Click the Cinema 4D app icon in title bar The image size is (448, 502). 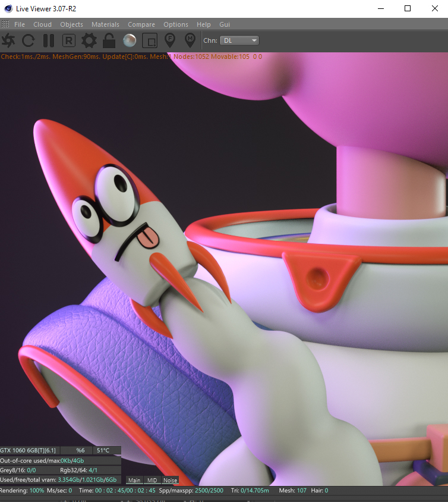pyautogui.click(x=8, y=9)
